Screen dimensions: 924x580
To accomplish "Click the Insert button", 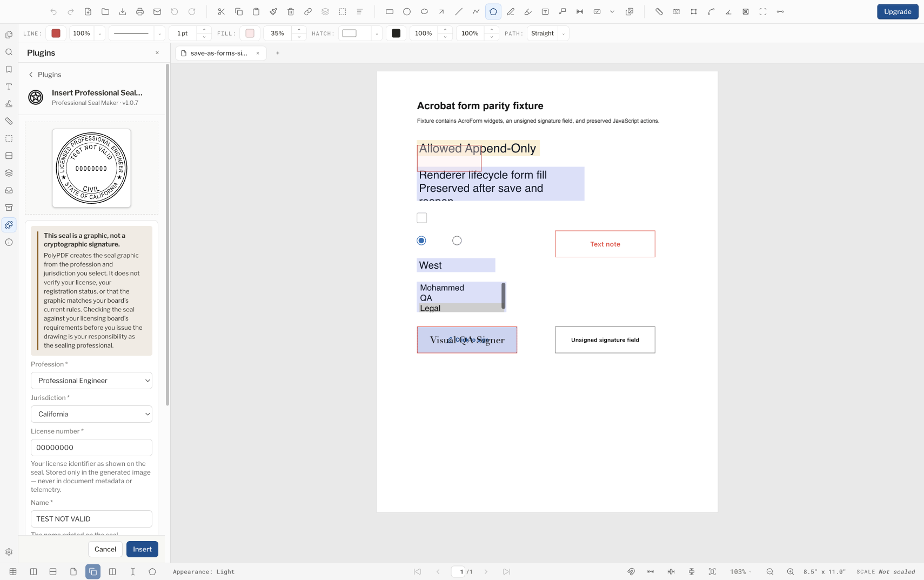I will pyautogui.click(x=142, y=549).
